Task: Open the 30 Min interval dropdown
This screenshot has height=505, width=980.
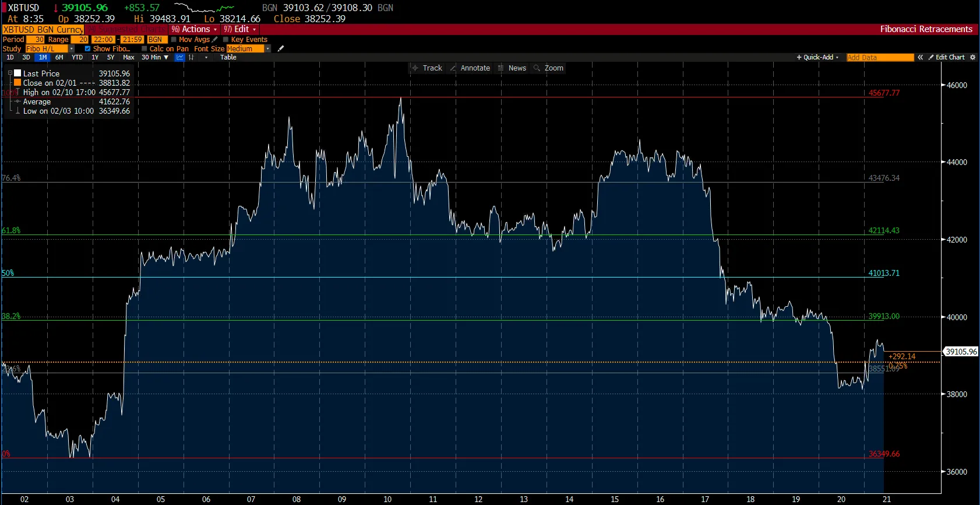Action: [154, 57]
